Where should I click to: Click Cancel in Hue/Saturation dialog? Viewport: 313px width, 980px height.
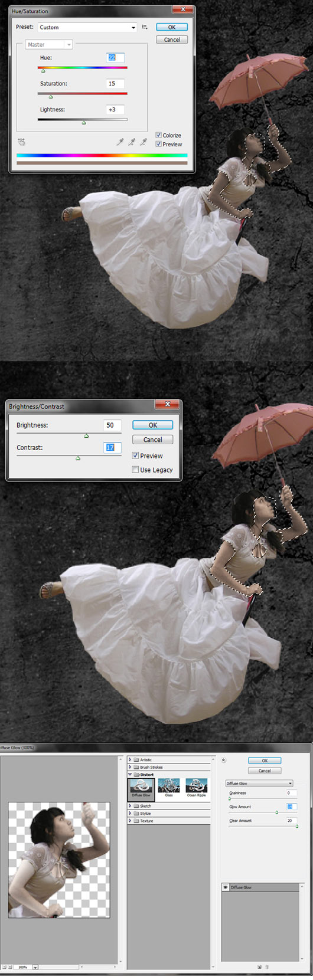pyautogui.click(x=172, y=40)
